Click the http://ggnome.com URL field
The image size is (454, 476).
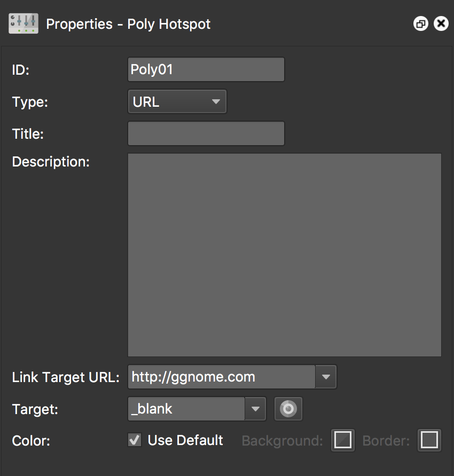222,377
